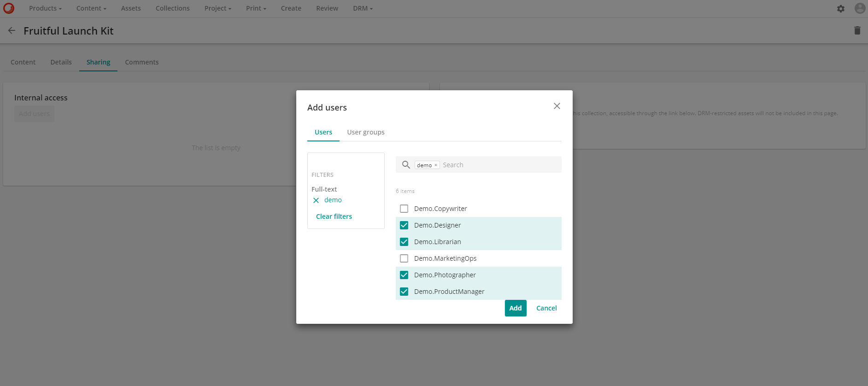This screenshot has width=868, height=386.
Task: Remove the demo full-text filter X
Action: pyautogui.click(x=316, y=200)
